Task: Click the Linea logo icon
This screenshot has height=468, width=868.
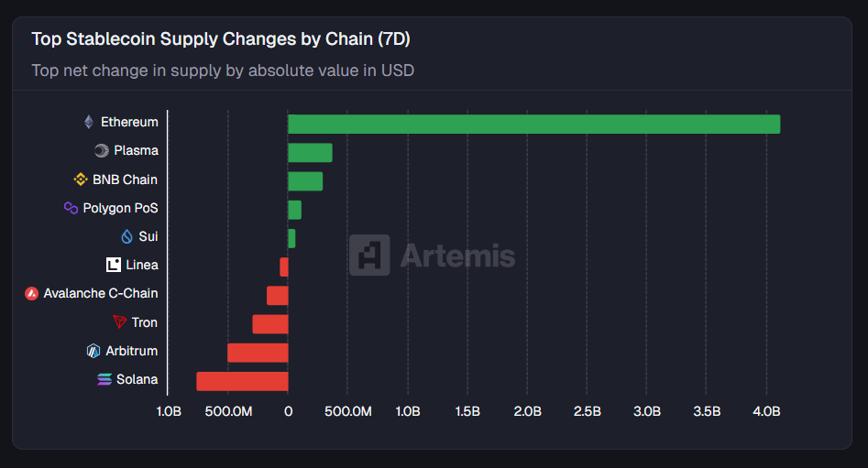Action: tap(114, 265)
